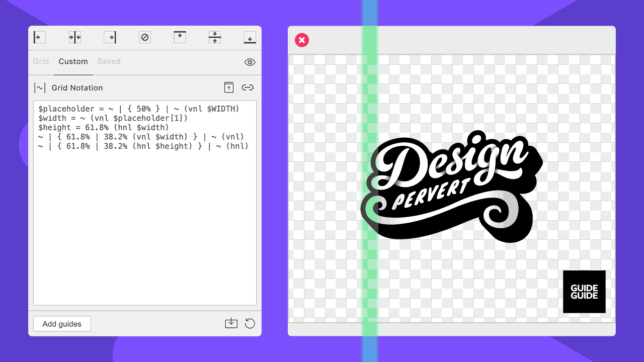Image resolution: width=644 pixels, height=362 pixels.
Task: Switch to the Grid tab
Action: click(41, 61)
